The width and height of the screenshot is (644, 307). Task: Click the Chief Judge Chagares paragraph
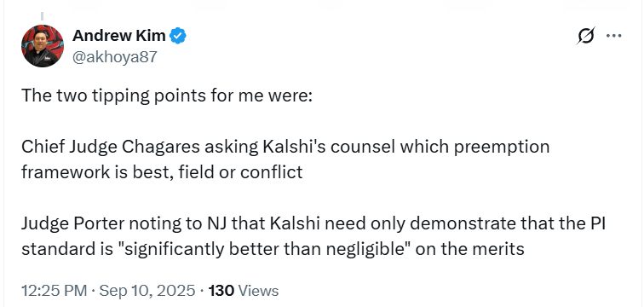click(x=285, y=159)
